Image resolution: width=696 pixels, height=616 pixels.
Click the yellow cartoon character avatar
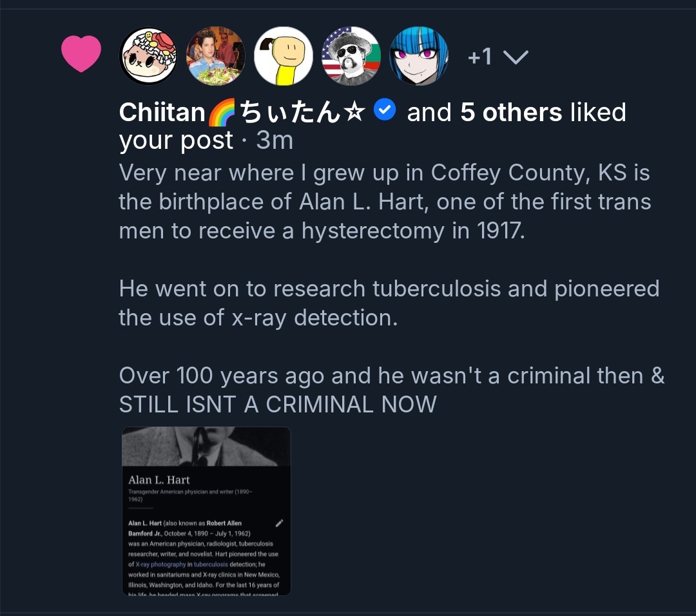284,56
